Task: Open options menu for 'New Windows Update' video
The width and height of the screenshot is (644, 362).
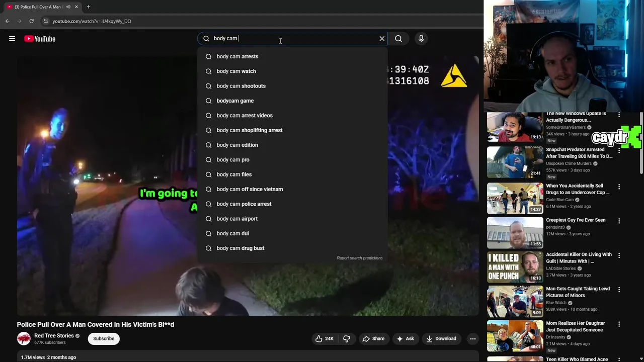Action: pyautogui.click(x=619, y=115)
